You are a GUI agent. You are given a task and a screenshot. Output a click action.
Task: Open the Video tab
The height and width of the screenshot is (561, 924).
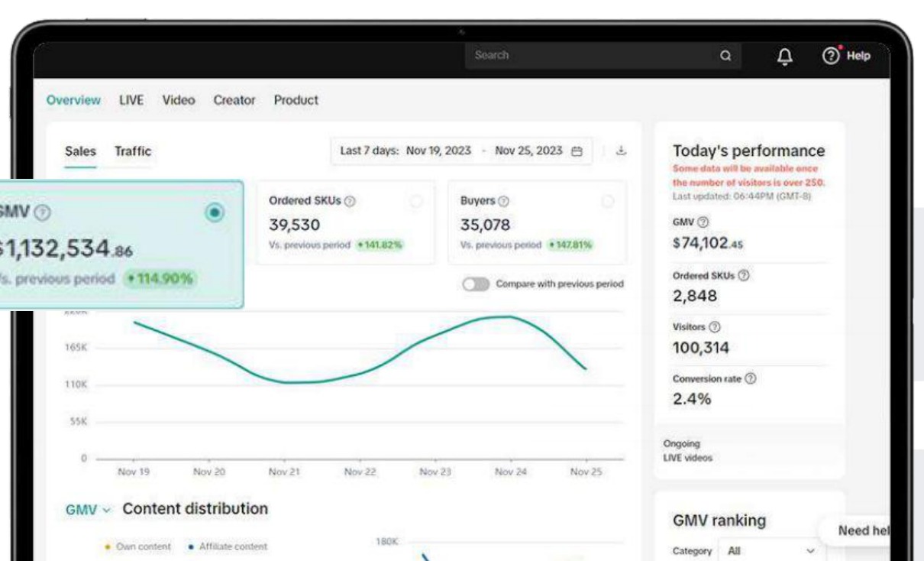pyautogui.click(x=179, y=100)
